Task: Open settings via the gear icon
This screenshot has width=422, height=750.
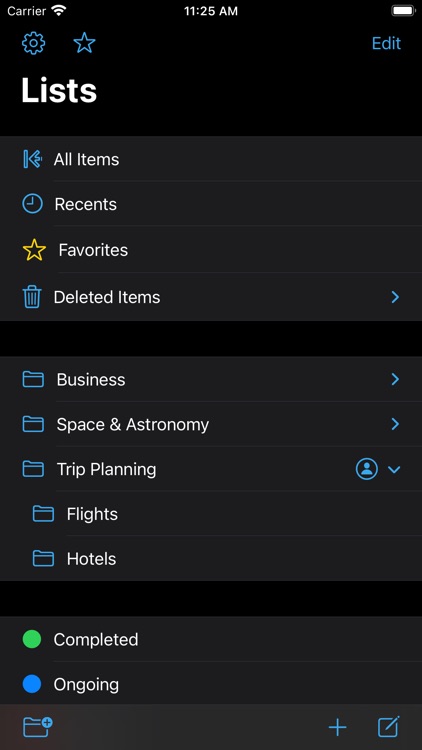Action: pyautogui.click(x=33, y=44)
